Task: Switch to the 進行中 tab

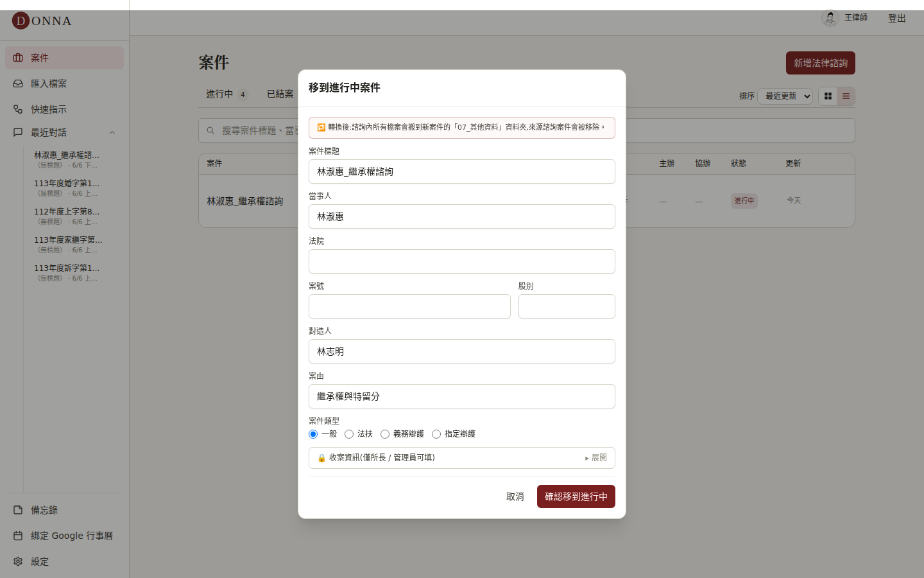Action: pos(227,94)
